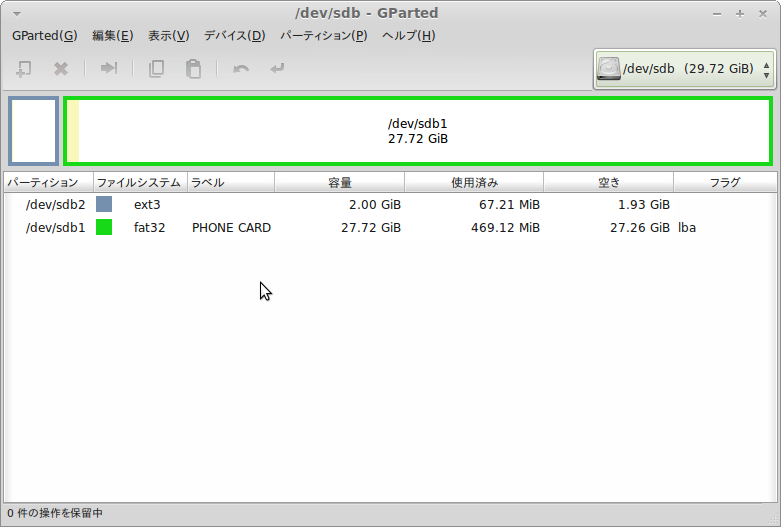
Task: Click the 27.26 GiB free cell
Action: (640, 228)
